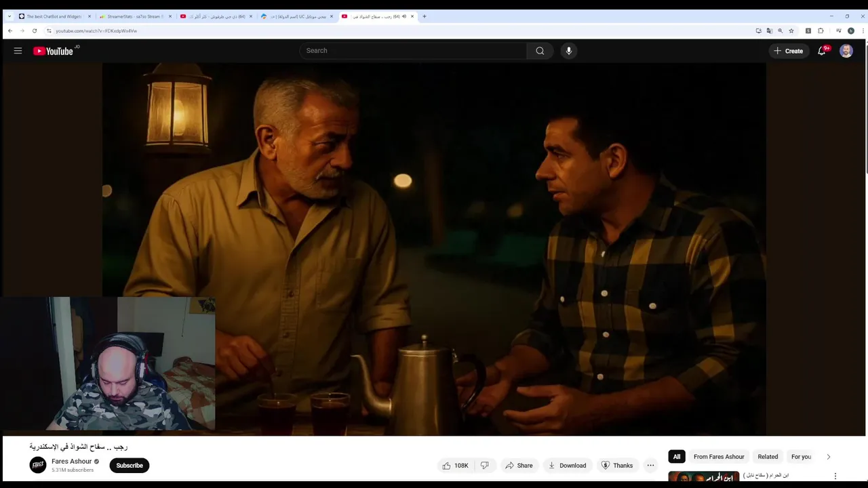
Task: Focus the YouTube search field
Action: click(414, 51)
